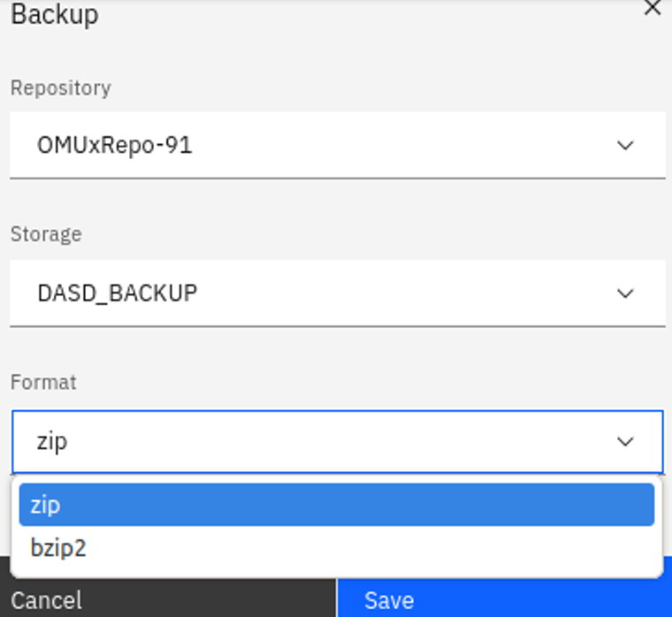
Task: Click the Backup dialog title
Action: click(55, 15)
